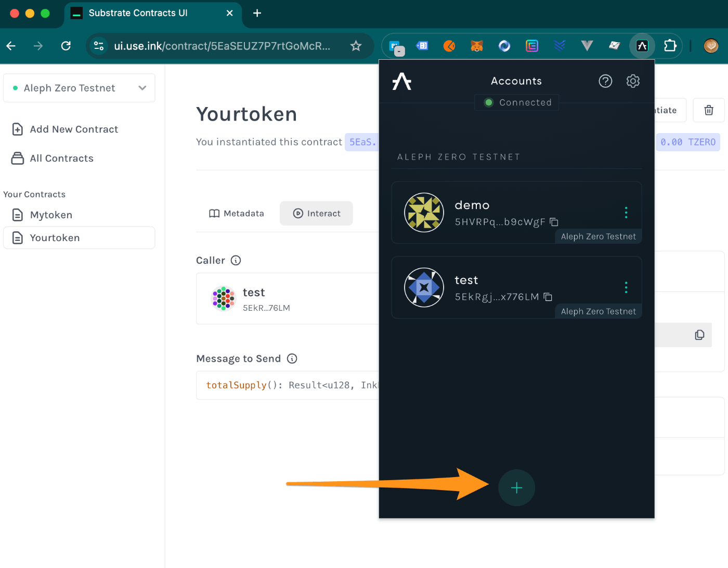Select the Mytoken contract

(79, 215)
